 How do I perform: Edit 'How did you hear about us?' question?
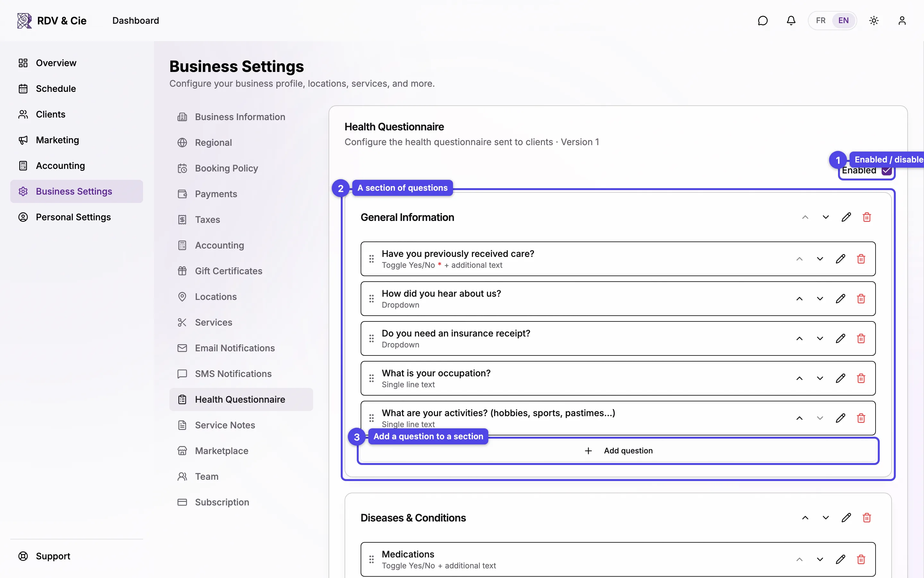tap(840, 299)
